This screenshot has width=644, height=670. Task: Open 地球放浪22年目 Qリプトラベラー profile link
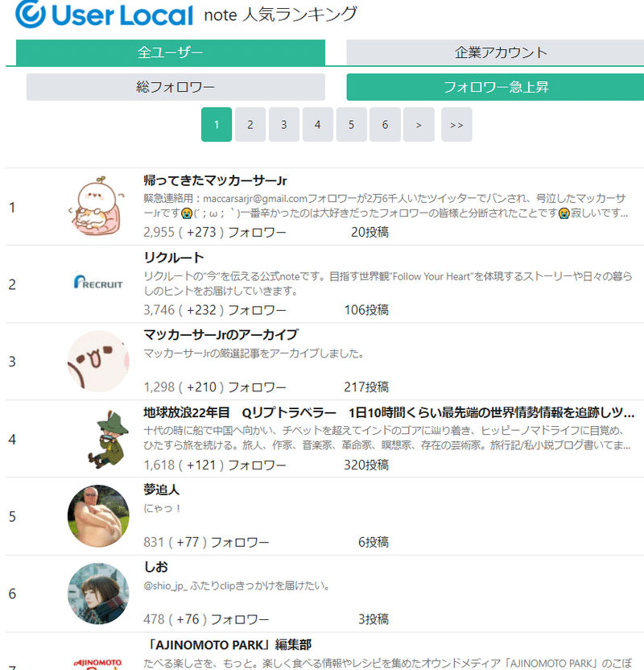[389, 412]
